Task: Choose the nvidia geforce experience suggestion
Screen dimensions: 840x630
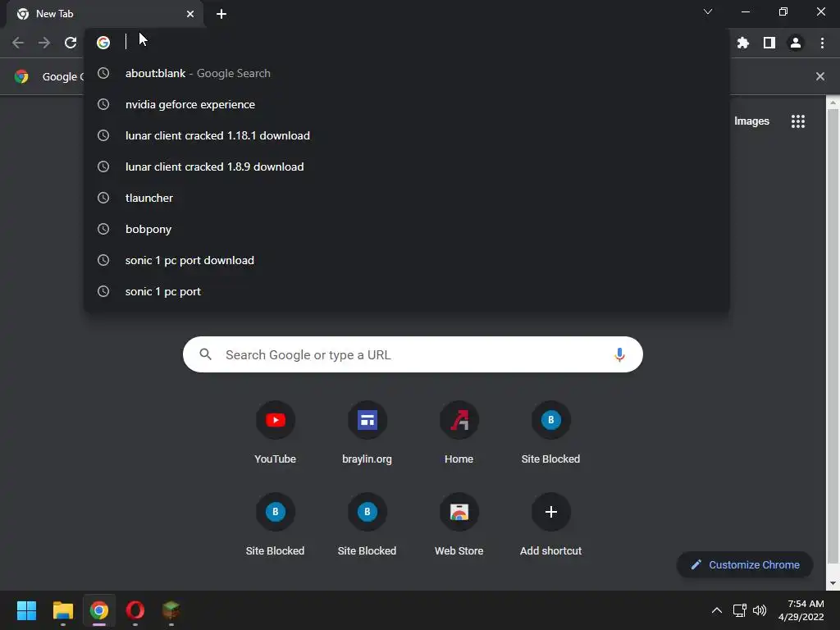Action: pos(407,104)
